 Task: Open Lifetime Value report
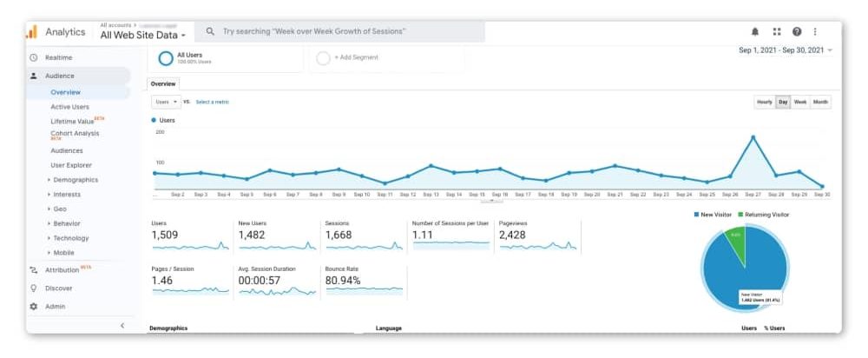pos(73,122)
